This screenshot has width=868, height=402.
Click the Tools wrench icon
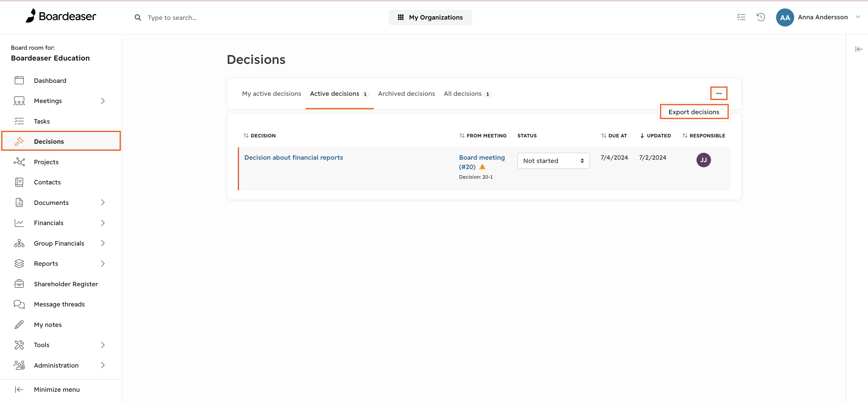(19, 345)
